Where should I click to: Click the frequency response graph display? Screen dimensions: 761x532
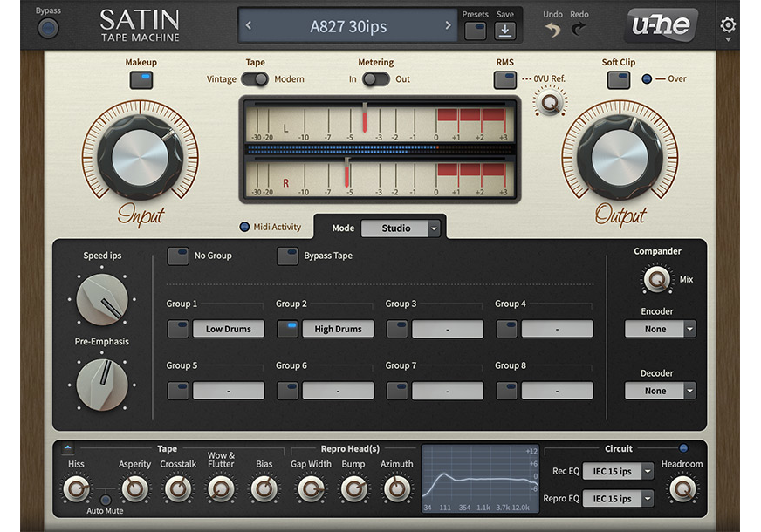click(x=481, y=478)
